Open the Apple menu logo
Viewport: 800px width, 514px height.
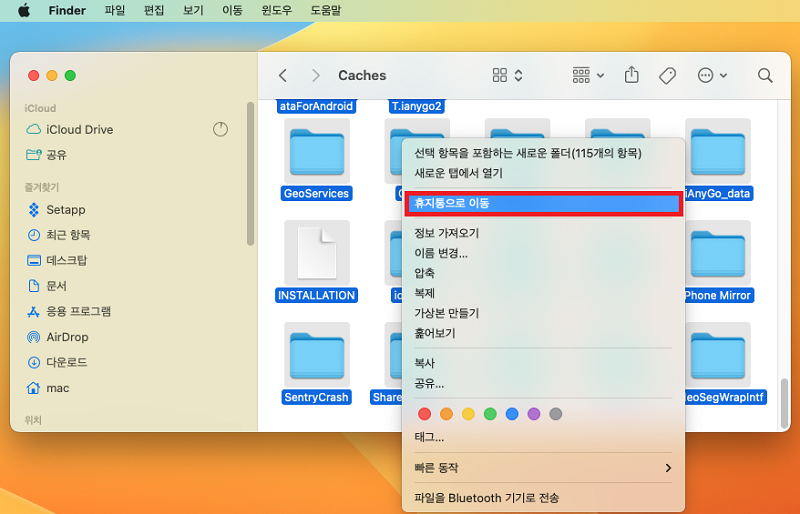pyautogui.click(x=23, y=11)
